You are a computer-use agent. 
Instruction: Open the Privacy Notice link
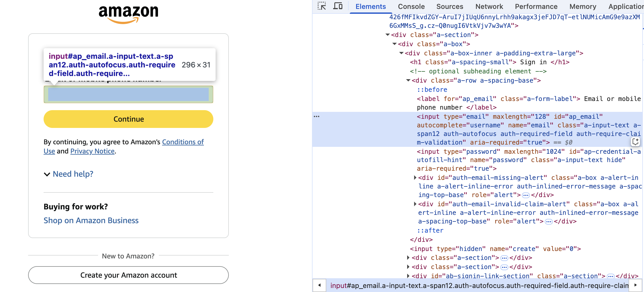92,151
